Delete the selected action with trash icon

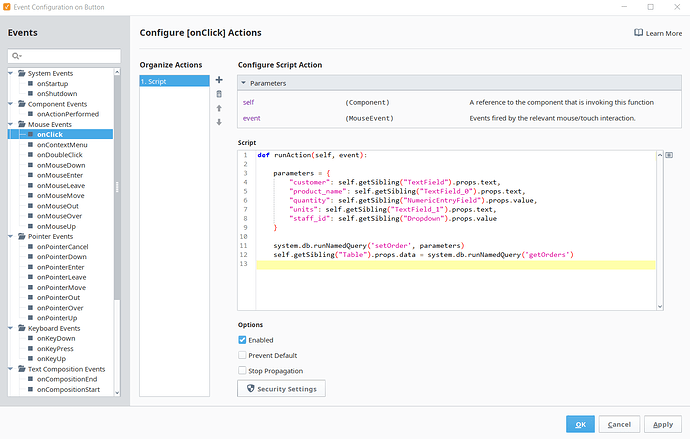219,94
